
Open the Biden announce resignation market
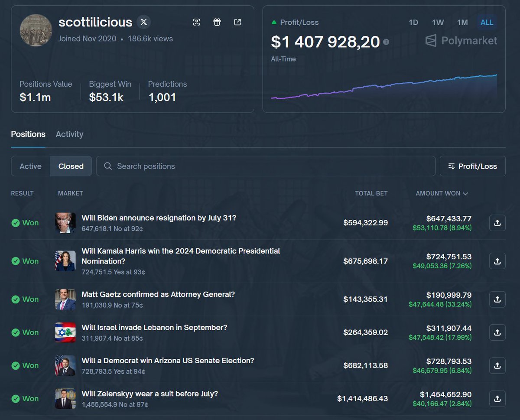coord(159,218)
